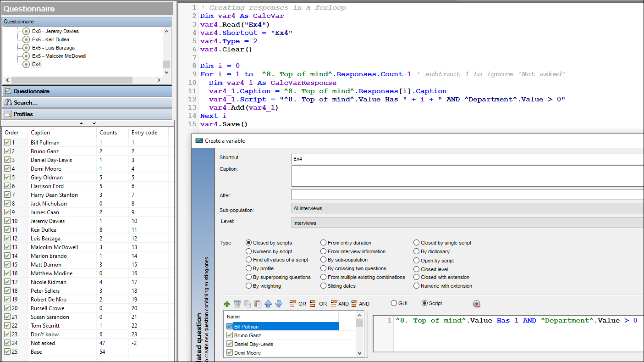Sort by the Entry code column header
Image resolution: width=644 pixels, height=362 pixels.
click(149, 133)
